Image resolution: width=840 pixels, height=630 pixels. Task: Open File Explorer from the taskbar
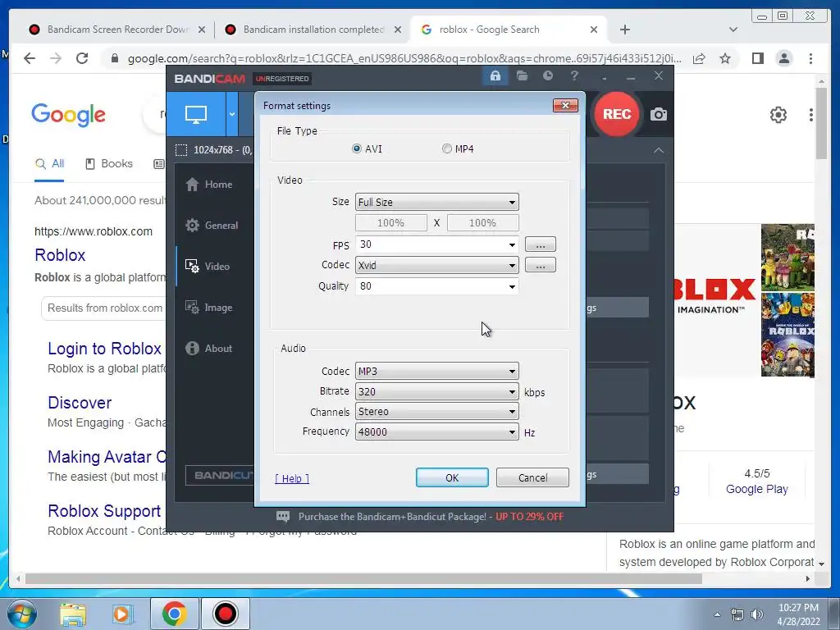pyautogui.click(x=73, y=614)
